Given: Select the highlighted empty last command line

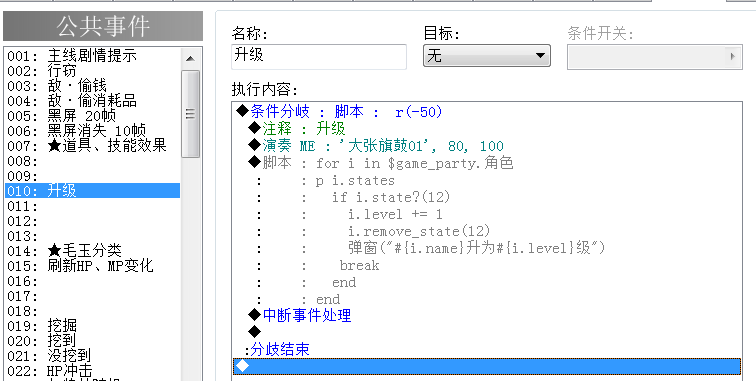Looking at the screenshot, I should (x=487, y=367).
